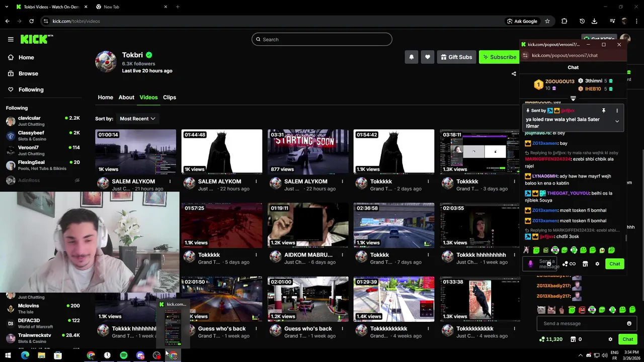Image resolution: width=644 pixels, height=362 pixels.
Task: Click the Ask Google button
Action: click(x=522, y=21)
